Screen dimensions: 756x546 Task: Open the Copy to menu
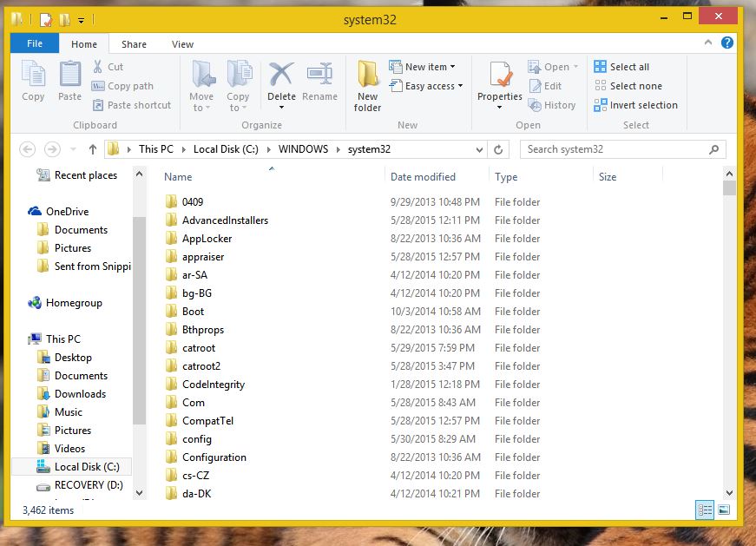(x=238, y=86)
